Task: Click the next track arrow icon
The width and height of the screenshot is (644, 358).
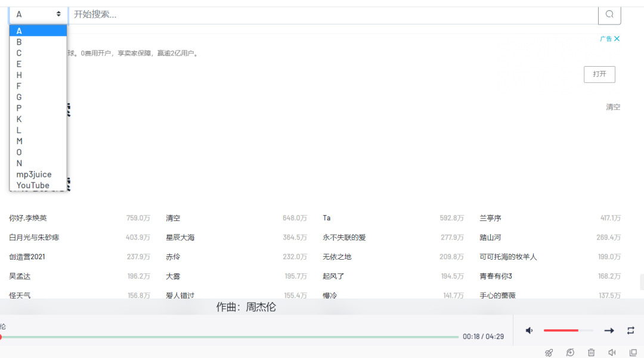Action: point(609,330)
